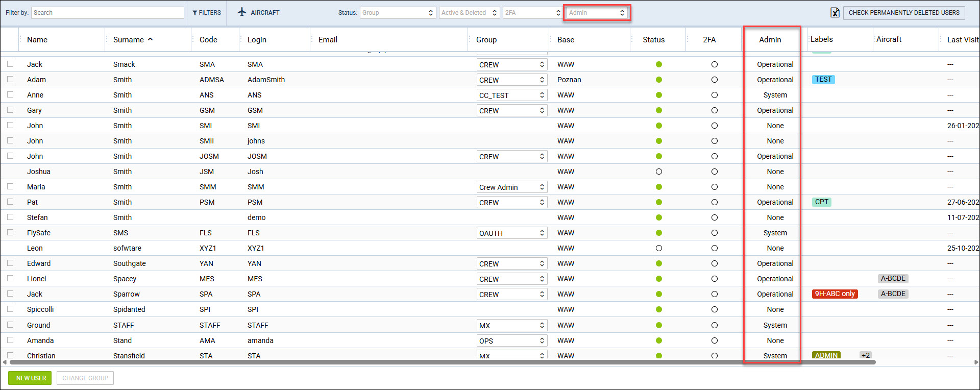This screenshot has width=980, height=390.
Task: Click right arrow of horizontal scrollbar
Action: (x=976, y=362)
